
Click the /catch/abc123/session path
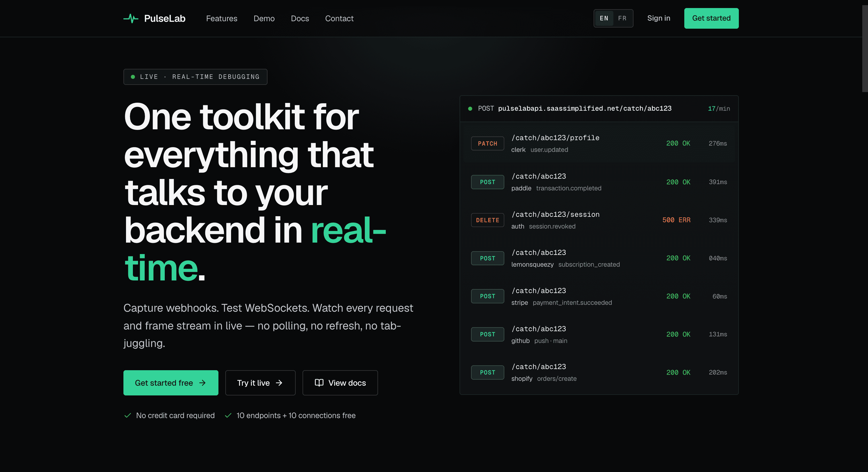click(555, 214)
